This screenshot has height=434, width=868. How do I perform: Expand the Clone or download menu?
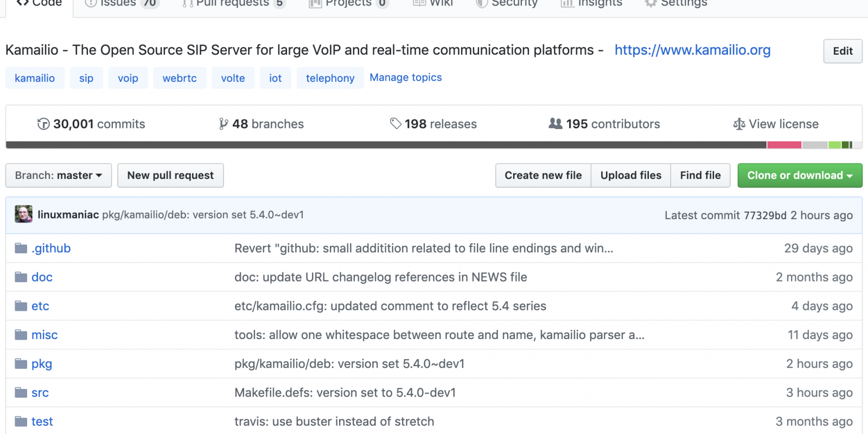(800, 175)
